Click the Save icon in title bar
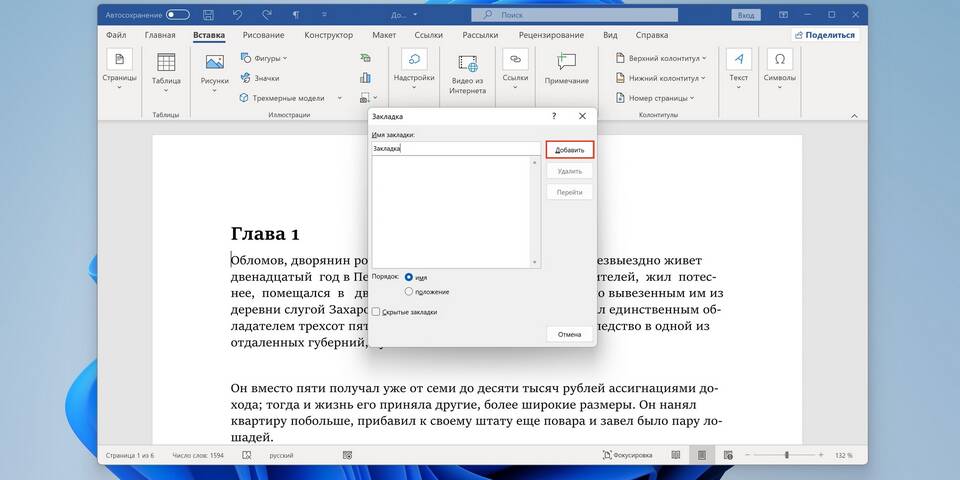The height and width of the screenshot is (480, 960). click(207, 15)
